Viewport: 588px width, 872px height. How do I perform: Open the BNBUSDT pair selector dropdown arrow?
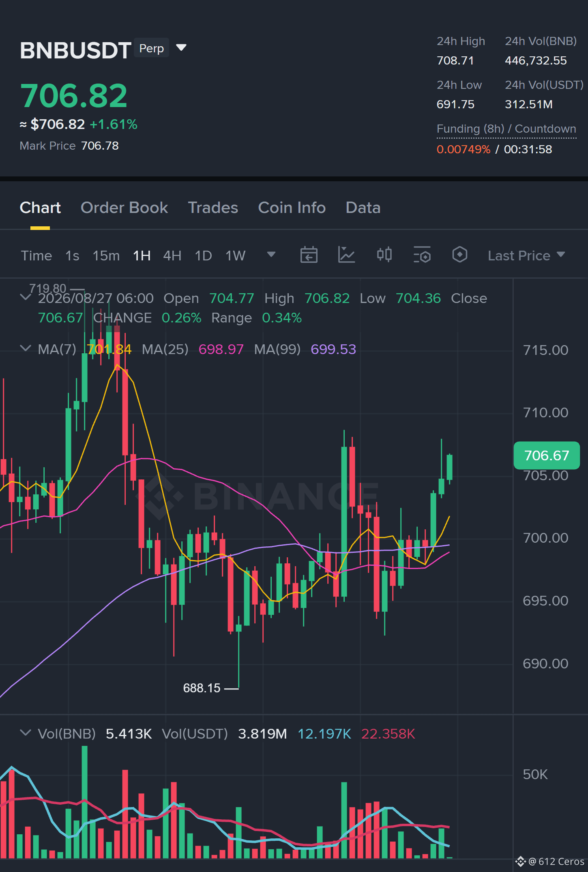click(x=181, y=48)
